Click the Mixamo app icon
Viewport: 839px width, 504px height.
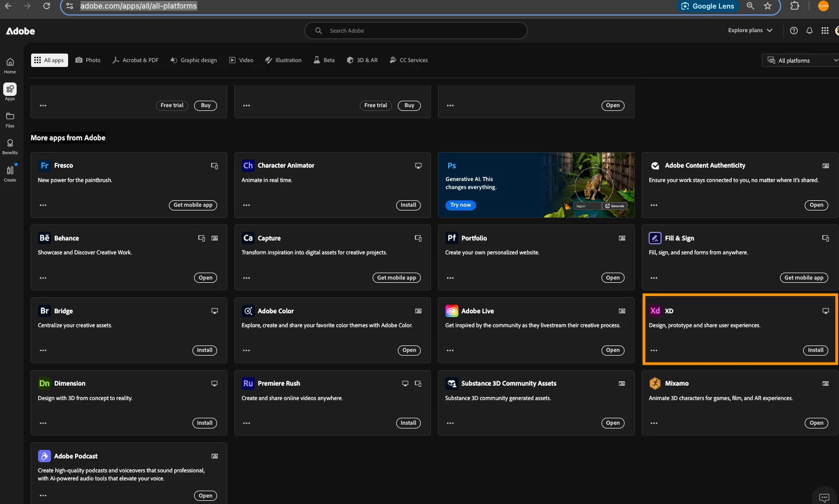[655, 383]
